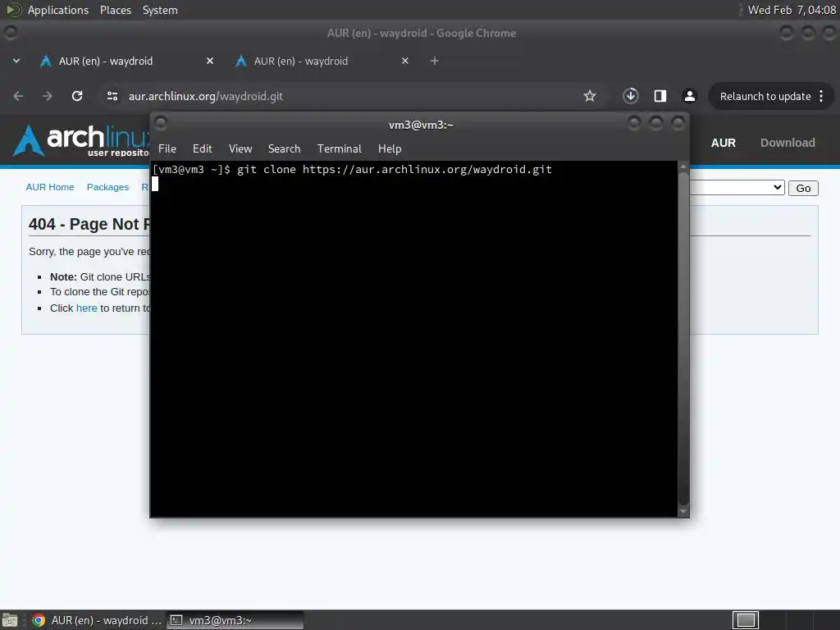This screenshot has width=840, height=630.
Task: Click the workspace switcher in bottom panel
Action: point(745,620)
